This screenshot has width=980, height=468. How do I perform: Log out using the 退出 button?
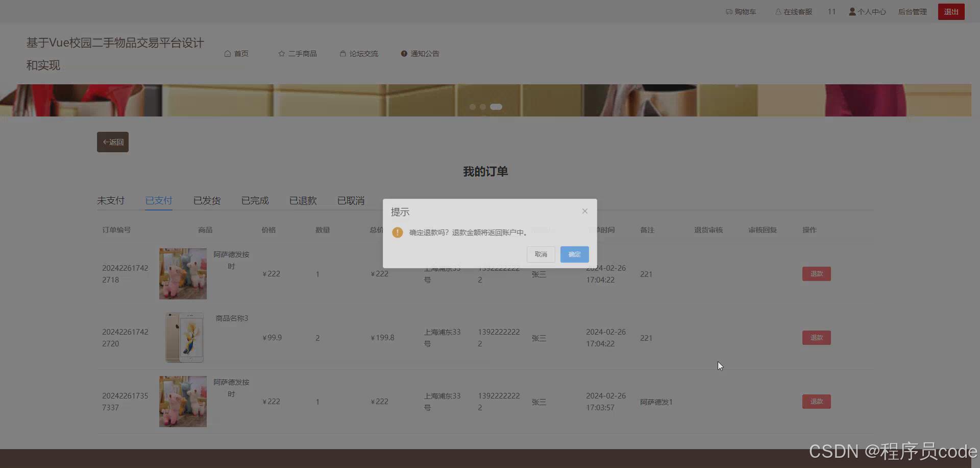[x=950, y=11]
